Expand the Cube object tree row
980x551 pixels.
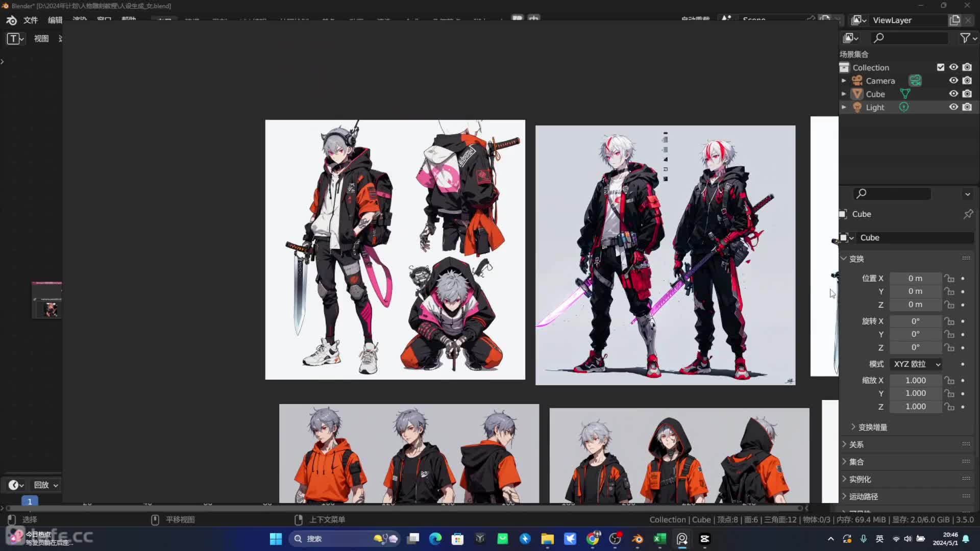coord(844,94)
